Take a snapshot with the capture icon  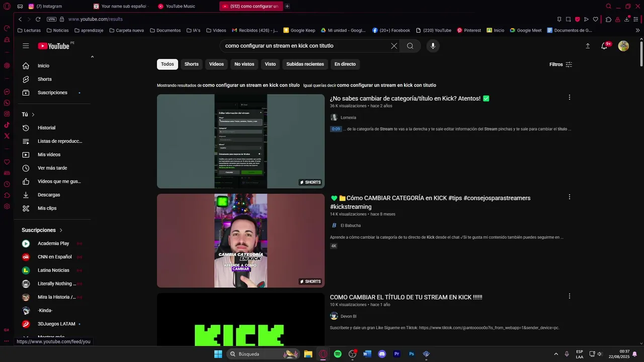pyautogui.click(x=568, y=19)
